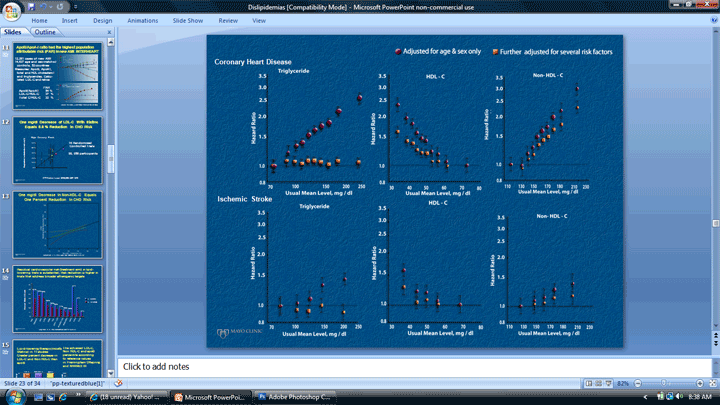Close the Slides/Outline pane
Screen dimensions: 720x405
tap(109, 32)
